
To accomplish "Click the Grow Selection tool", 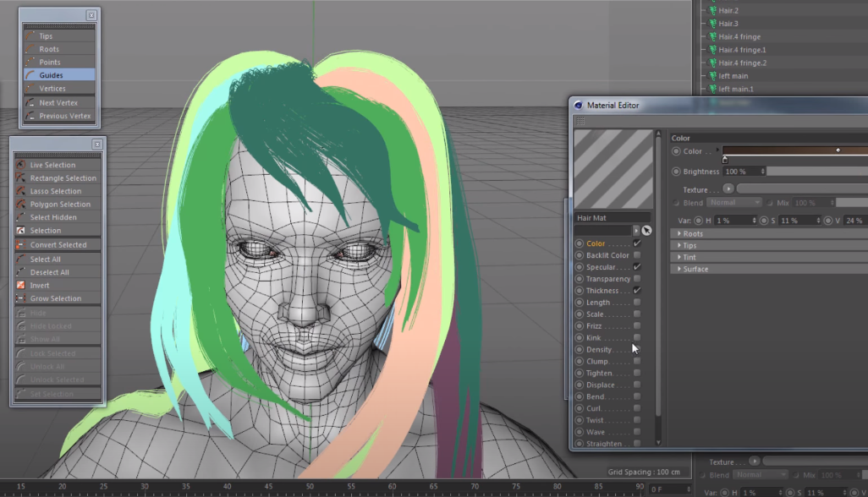I will (x=56, y=298).
